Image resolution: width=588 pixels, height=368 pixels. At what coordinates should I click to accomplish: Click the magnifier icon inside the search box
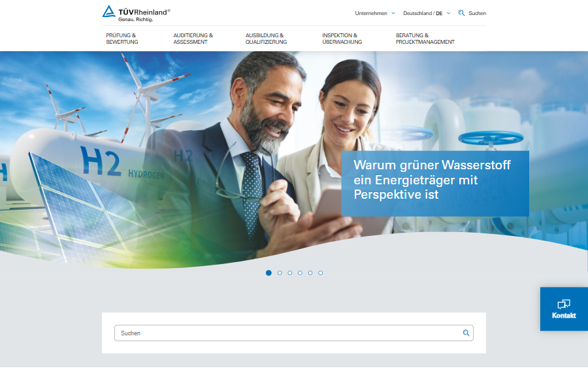point(466,333)
